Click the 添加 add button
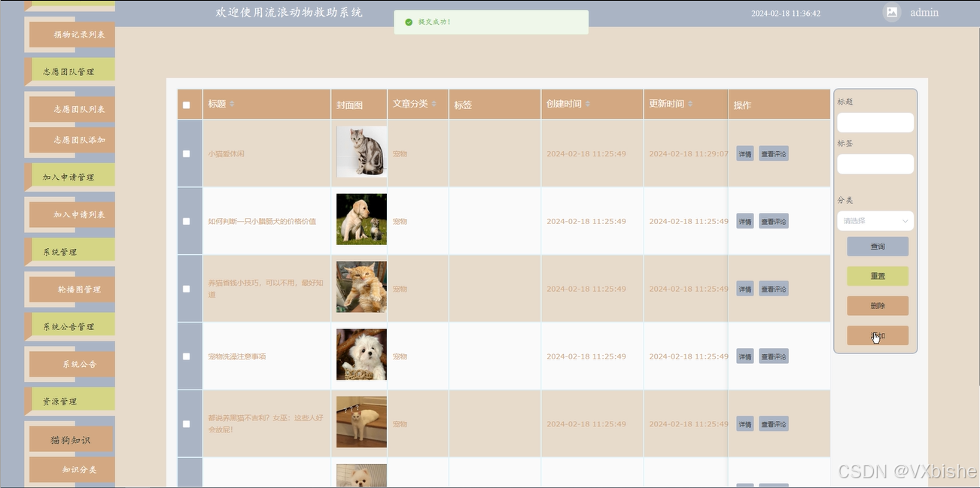Image resolution: width=980 pixels, height=488 pixels. pos(878,335)
